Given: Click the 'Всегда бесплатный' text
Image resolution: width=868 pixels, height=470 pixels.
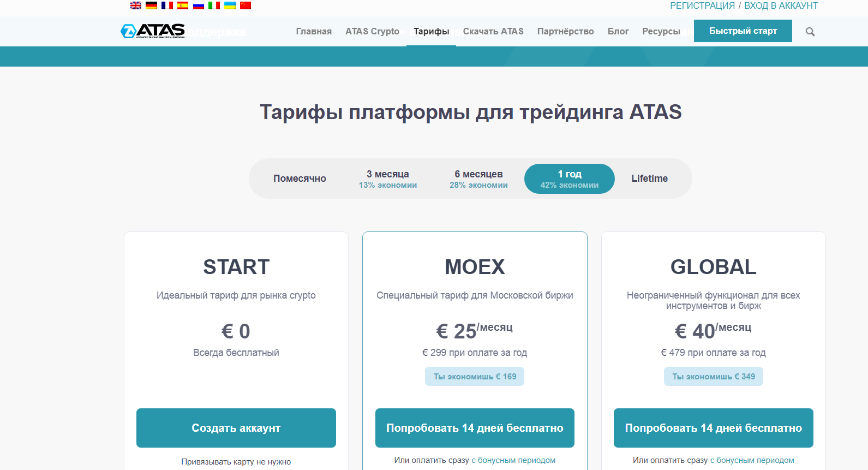Looking at the screenshot, I should pyautogui.click(x=236, y=353).
